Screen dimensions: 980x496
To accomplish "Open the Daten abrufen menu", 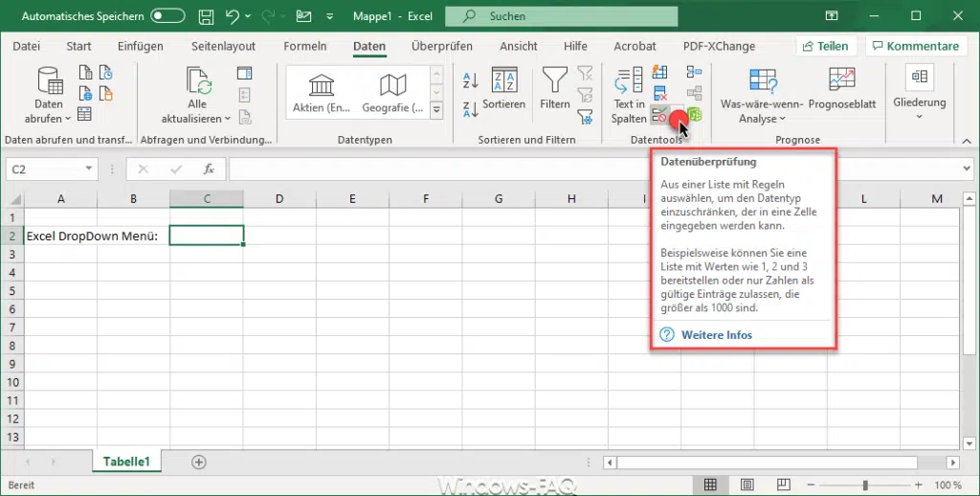I will click(x=48, y=95).
